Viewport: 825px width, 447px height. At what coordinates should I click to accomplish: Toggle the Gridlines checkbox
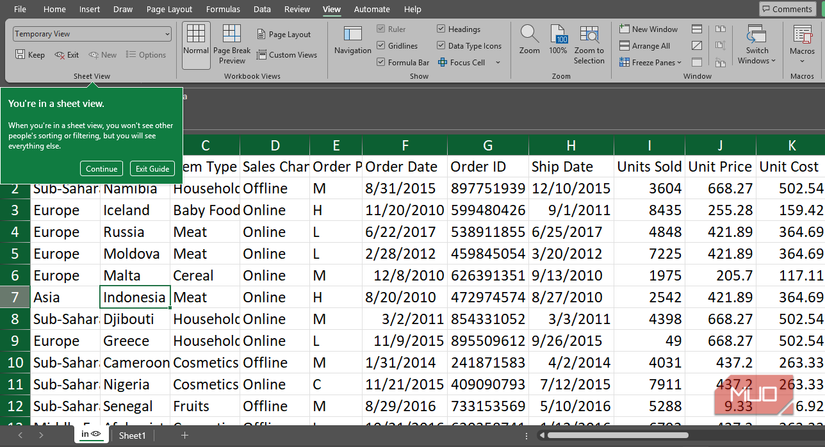click(381, 46)
